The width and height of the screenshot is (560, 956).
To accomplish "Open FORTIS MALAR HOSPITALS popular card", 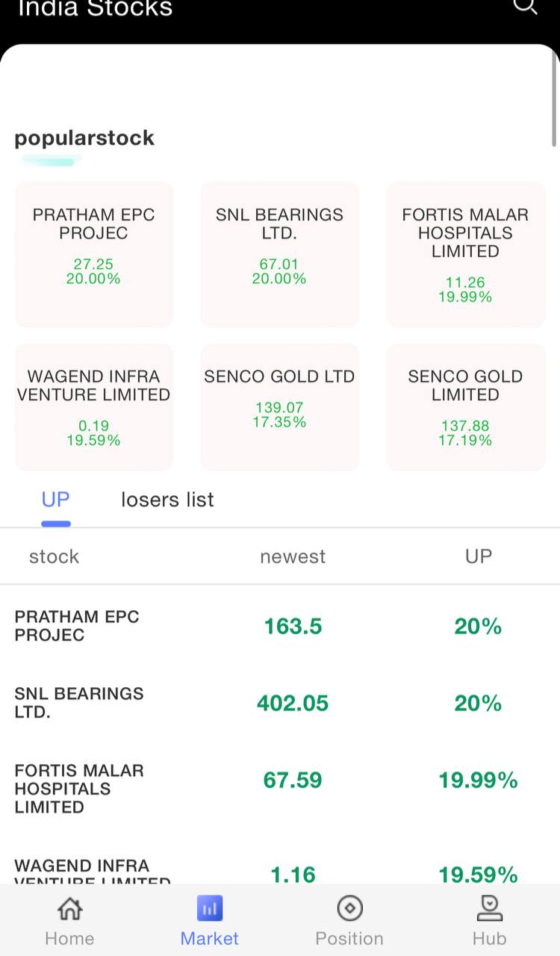I will pos(465,254).
